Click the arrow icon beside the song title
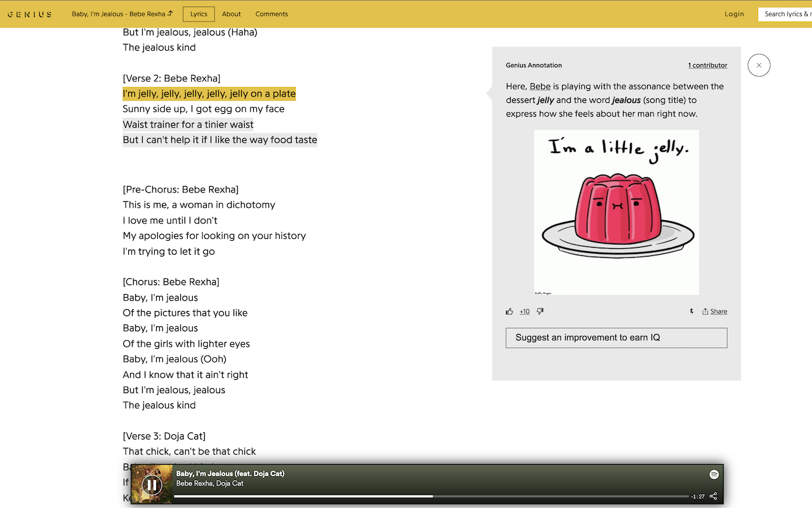Screen dimensions: 812x508 click(170, 13)
